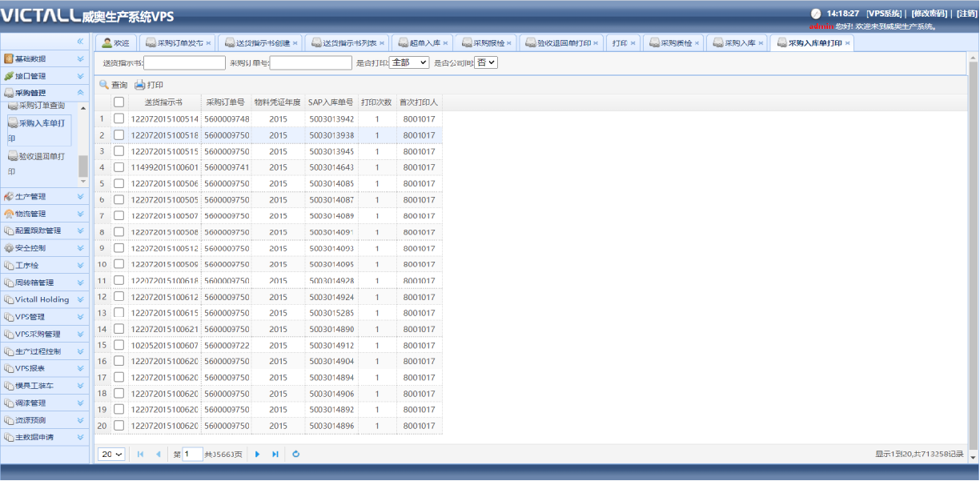
Task: Click the 查询 search magnifier icon
Action: pyautogui.click(x=104, y=85)
